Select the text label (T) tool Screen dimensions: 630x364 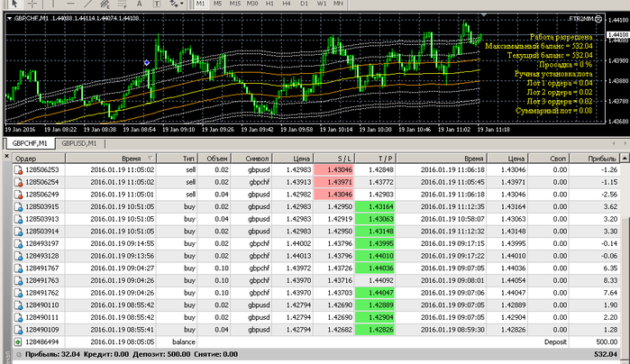157,4
